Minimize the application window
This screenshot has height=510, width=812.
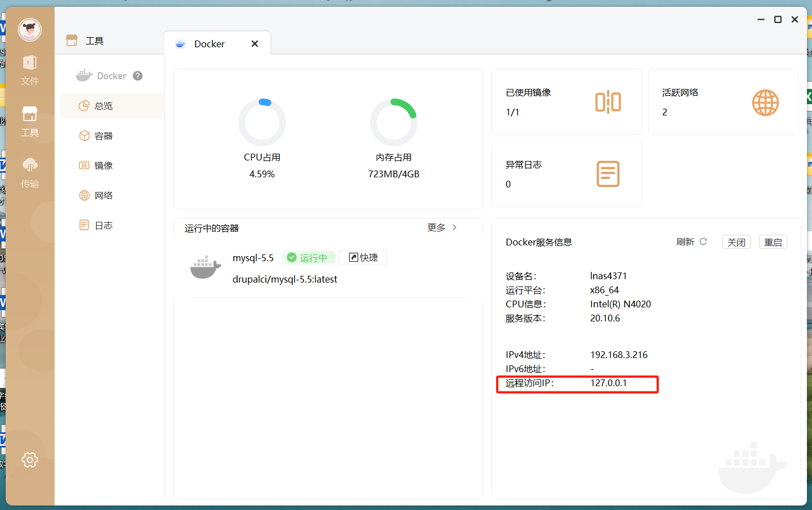pos(761,19)
